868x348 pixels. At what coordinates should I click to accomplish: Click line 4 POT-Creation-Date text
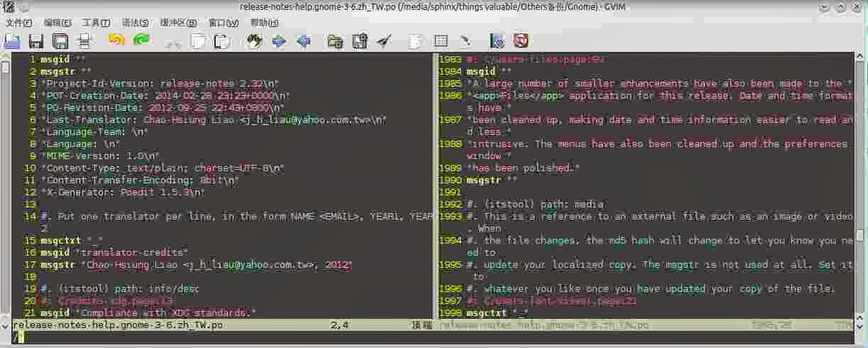pyautogui.click(x=165, y=96)
